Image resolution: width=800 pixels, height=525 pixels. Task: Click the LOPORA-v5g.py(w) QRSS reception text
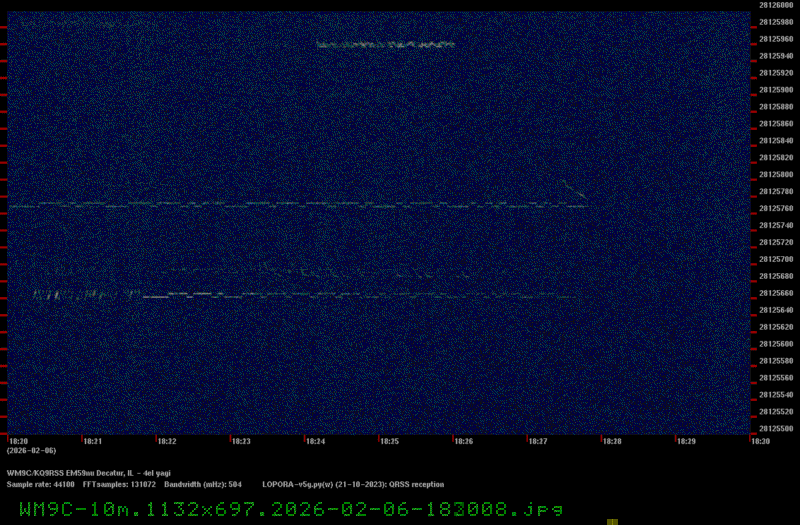coord(353,485)
